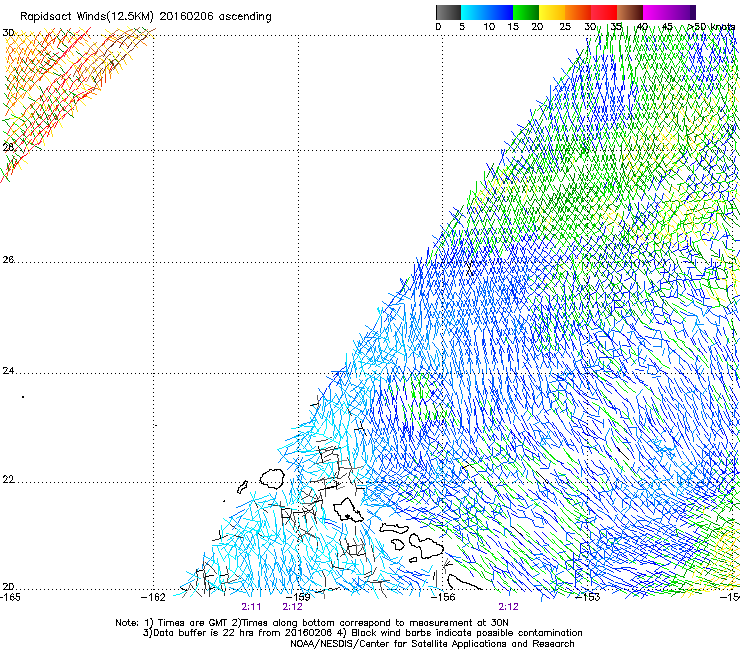Viewport: 740px width, 650px height.
Task: Click the longitude label '-156' on bottom axis
Action: (x=443, y=597)
